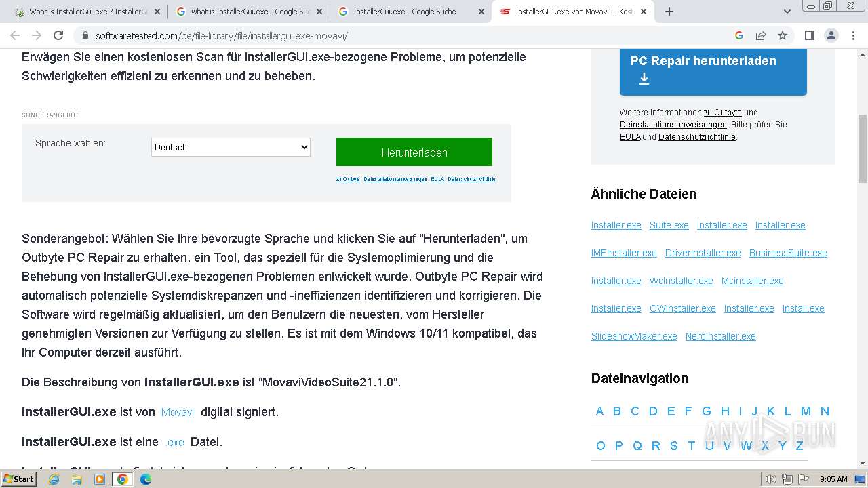Select the 'InstallerGUI.exe von Movavi' tab
Image resolution: width=868 pixels, height=488 pixels.
pyautogui.click(x=574, y=12)
